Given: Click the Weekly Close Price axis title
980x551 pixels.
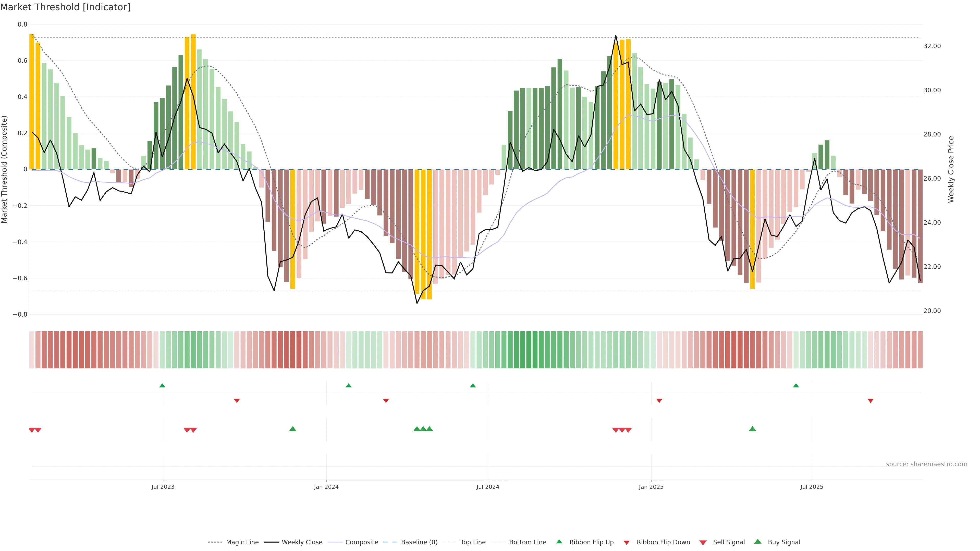Looking at the screenshot, I should pos(951,169).
